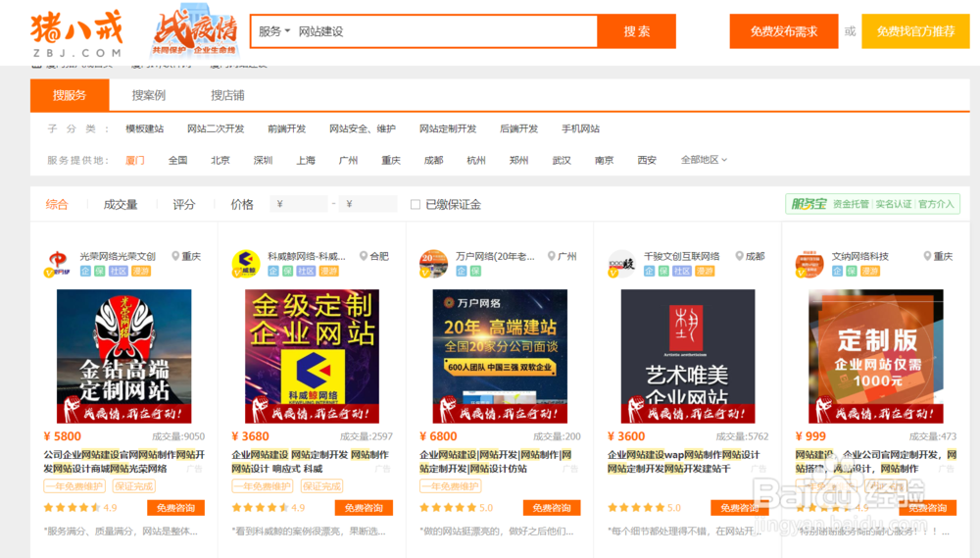Select 杭州 as service location

pyautogui.click(x=476, y=160)
